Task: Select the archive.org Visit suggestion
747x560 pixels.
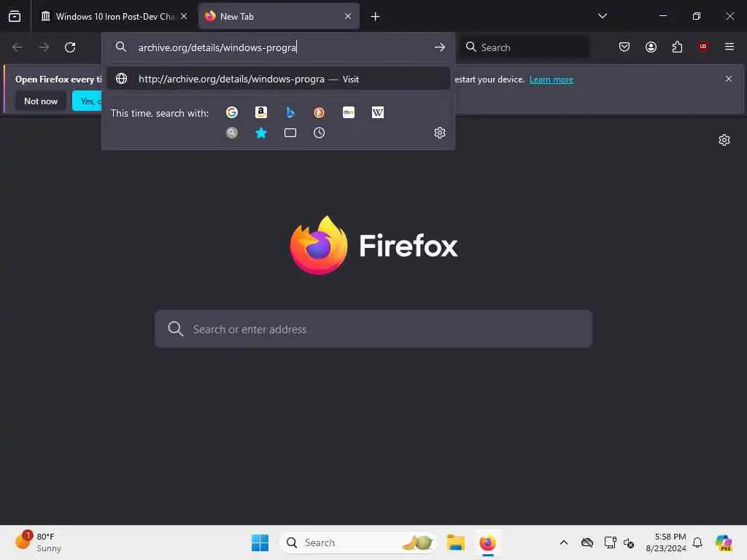Action: coord(279,79)
